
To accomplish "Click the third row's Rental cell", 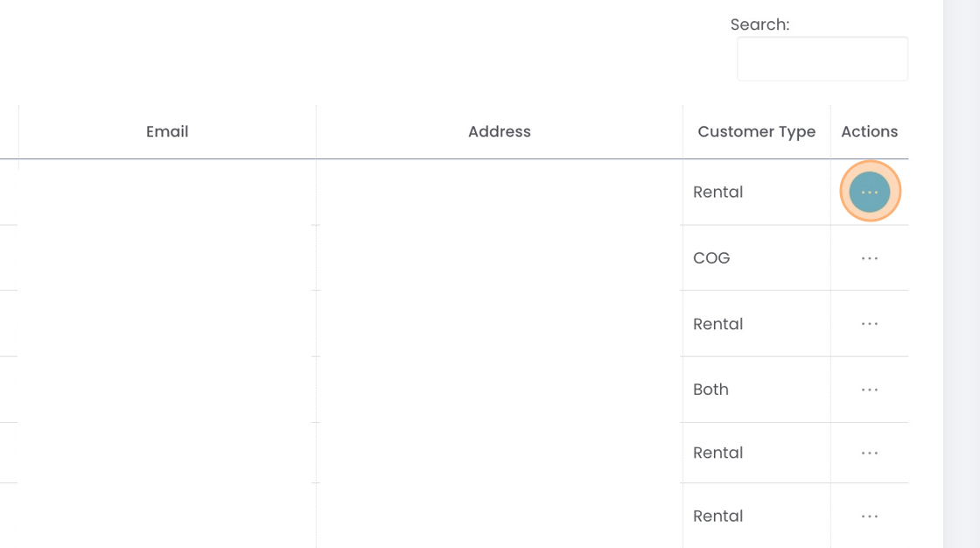I will (x=717, y=324).
